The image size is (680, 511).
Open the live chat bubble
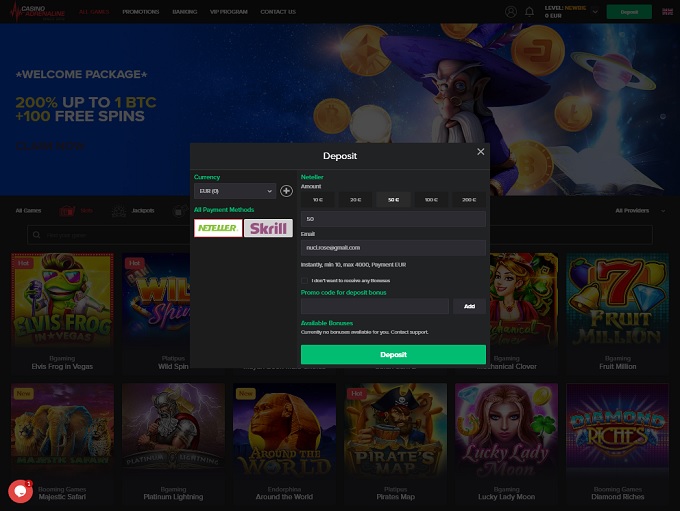pos(19,491)
